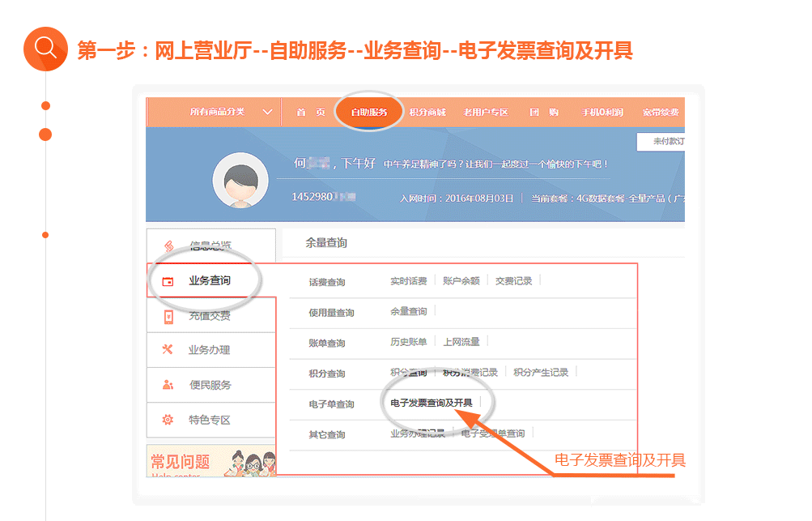Screen dimensions: 812x521
Task: Click 余量查询 link under 使用量查询
Action: 409,312
